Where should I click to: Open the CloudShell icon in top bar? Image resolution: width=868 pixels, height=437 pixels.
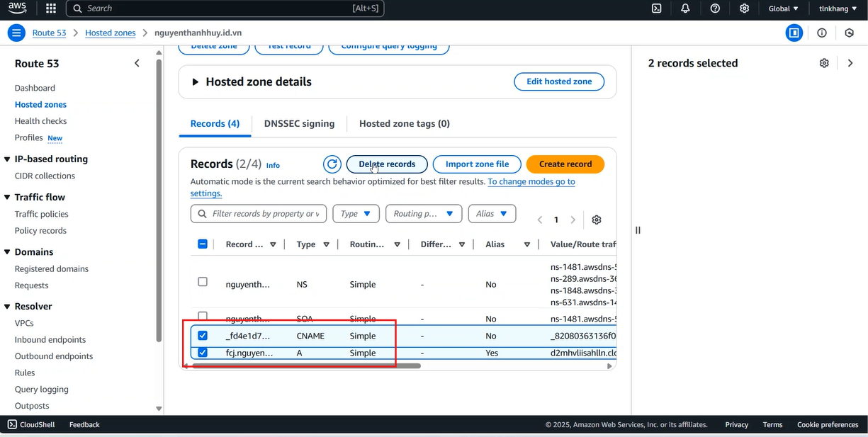(657, 8)
